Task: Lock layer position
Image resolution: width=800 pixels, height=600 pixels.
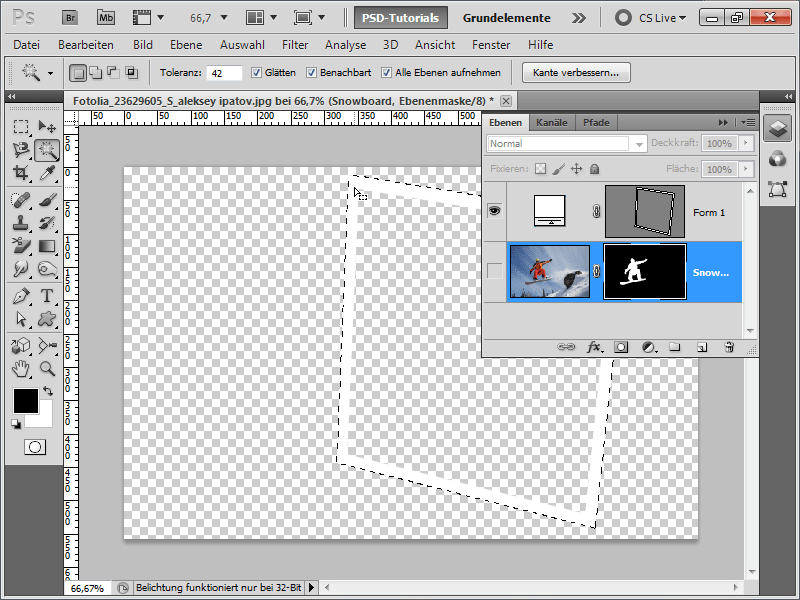Action: point(577,169)
